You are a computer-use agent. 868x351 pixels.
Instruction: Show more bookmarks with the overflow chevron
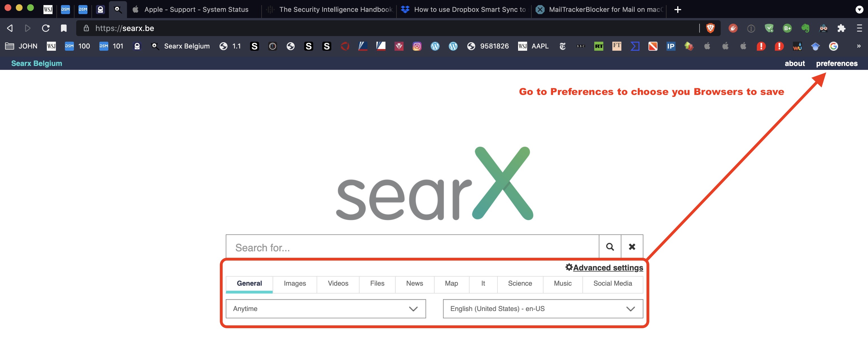[859, 46]
